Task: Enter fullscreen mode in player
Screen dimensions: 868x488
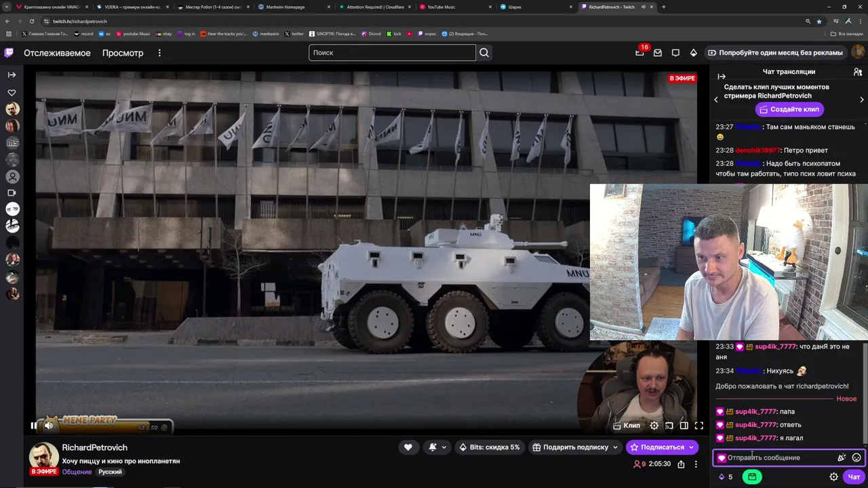Action: tap(699, 426)
